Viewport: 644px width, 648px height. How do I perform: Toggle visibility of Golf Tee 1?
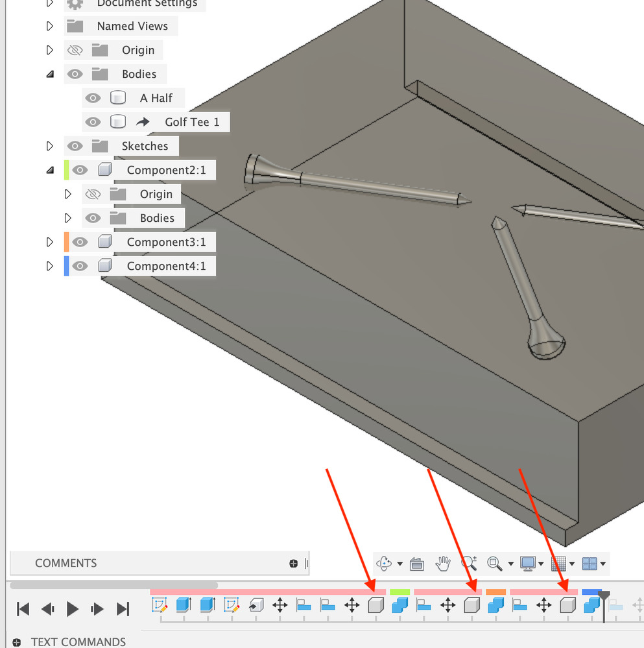tap(93, 122)
